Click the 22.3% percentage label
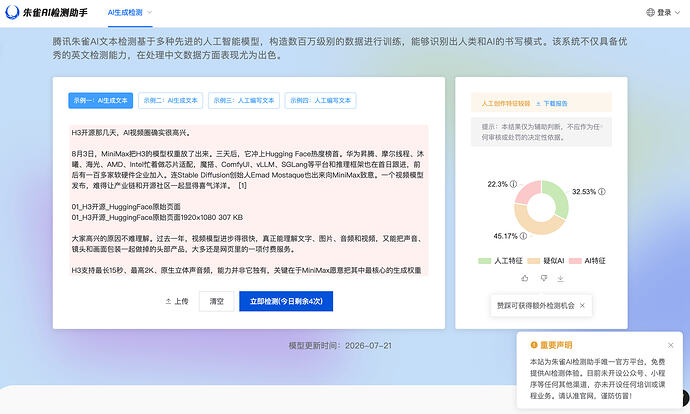Viewport: 690px width, 414px height. [x=497, y=184]
